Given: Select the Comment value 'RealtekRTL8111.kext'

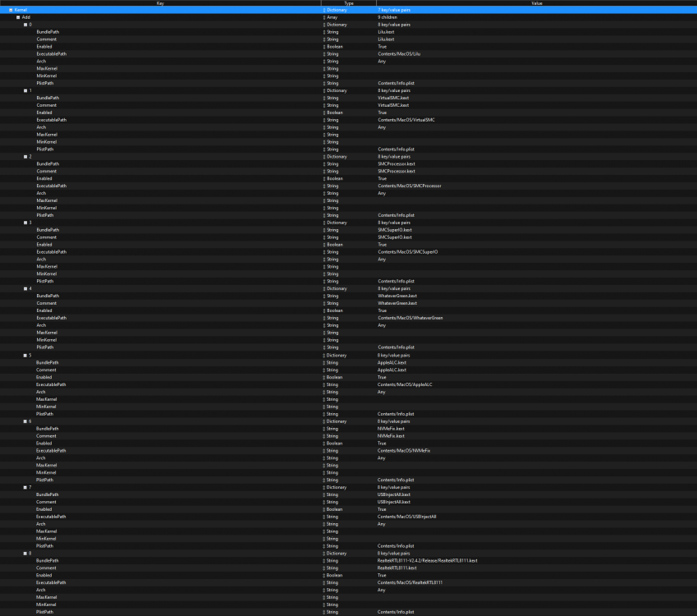Looking at the screenshot, I should 397,568.
